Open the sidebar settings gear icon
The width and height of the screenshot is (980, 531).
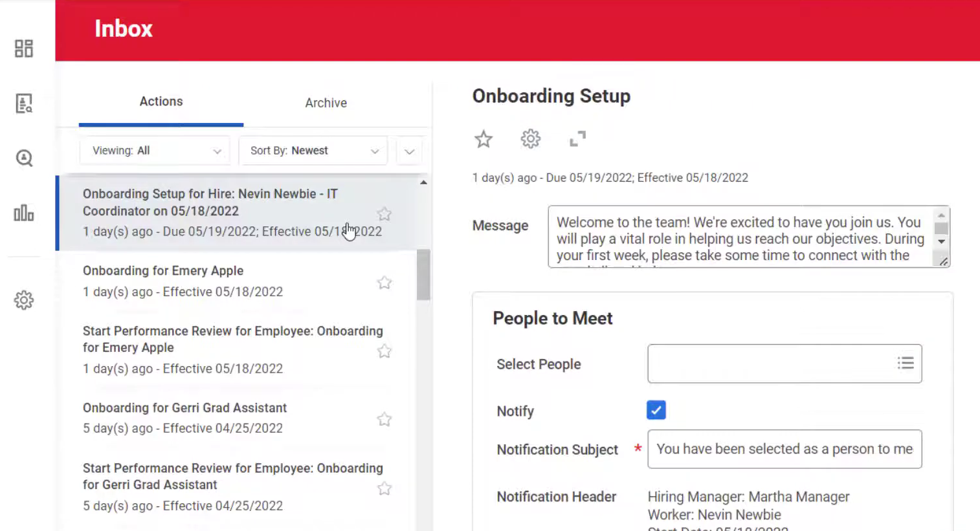coord(24,300)
